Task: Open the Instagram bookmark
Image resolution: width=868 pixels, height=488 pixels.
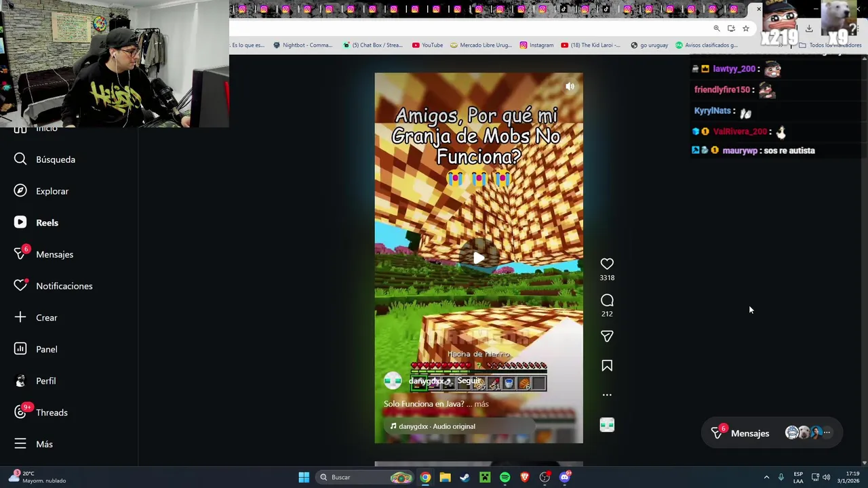Action: 536,45
